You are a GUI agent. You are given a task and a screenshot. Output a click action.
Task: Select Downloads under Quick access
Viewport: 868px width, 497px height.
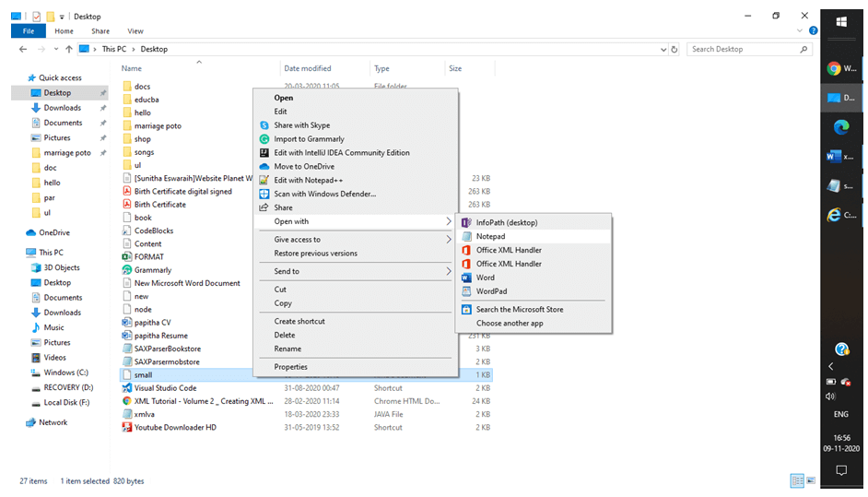pyautogui.click(x=62, y=108)
